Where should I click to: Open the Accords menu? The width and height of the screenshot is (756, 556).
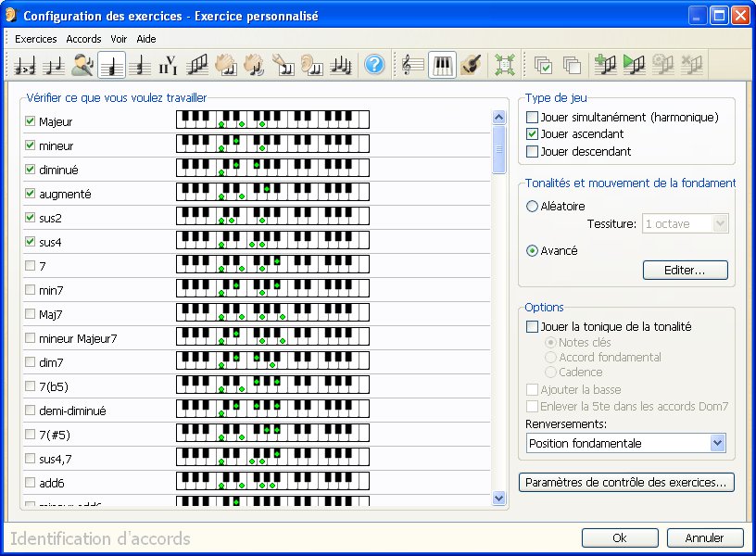(83, 39)
